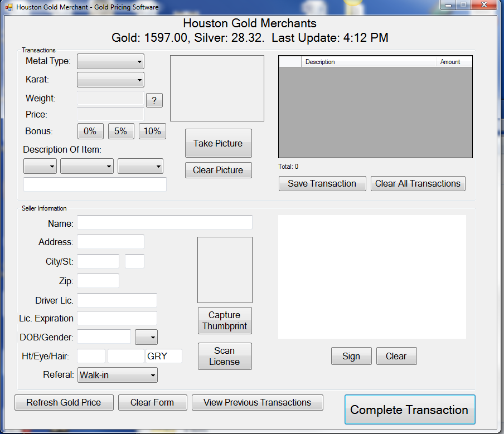The height and width of the screenshot is (434, 504).
Task: Click the question mark button beside Weight
Action: coord(154,100)
